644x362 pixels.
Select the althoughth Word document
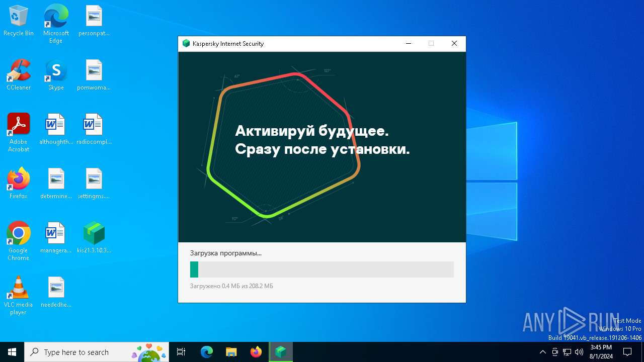[56, 129]
